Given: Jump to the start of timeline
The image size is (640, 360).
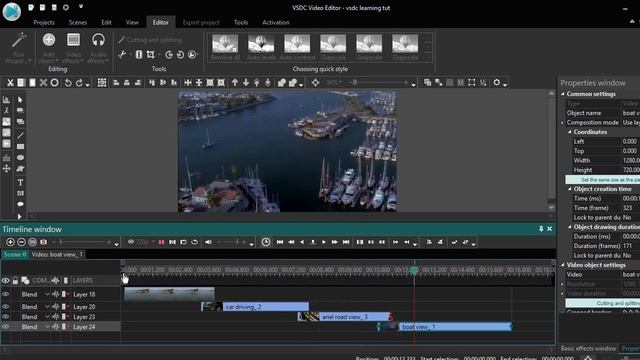Looking at the screenshot, I should tap(280, 242).
